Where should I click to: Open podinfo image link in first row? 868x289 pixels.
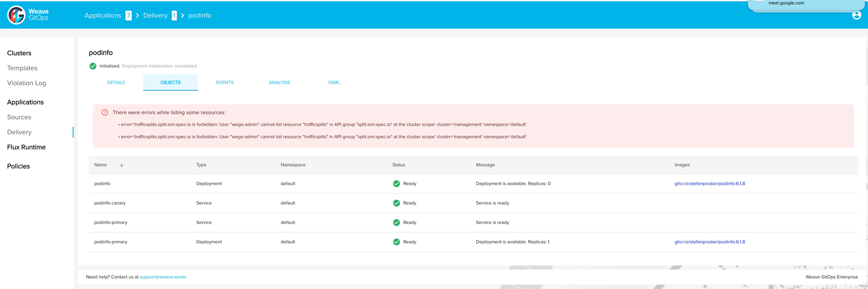pos(709,184)
